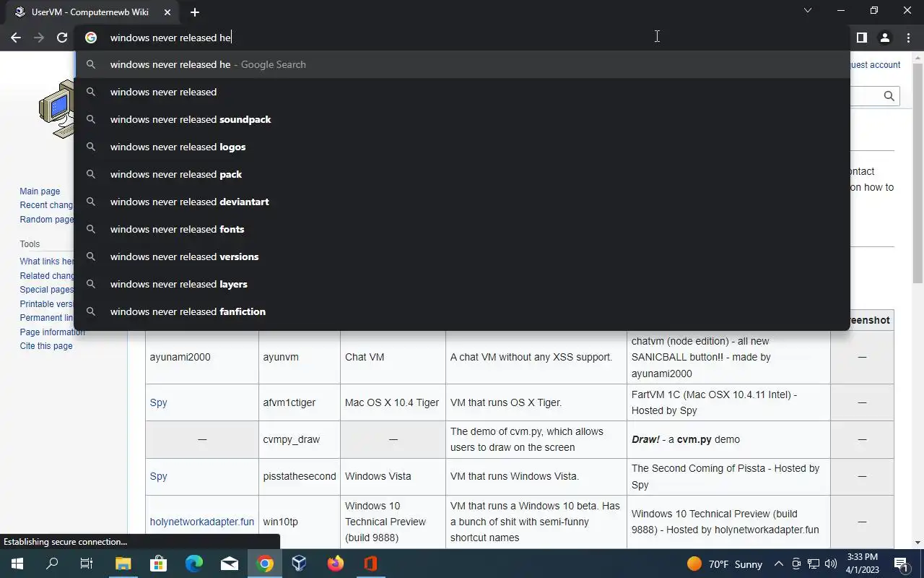Viewport: 924px width, 578px height.
Task: Choose the 'windows never released logos' suggestion
Action: click(462, 147)
